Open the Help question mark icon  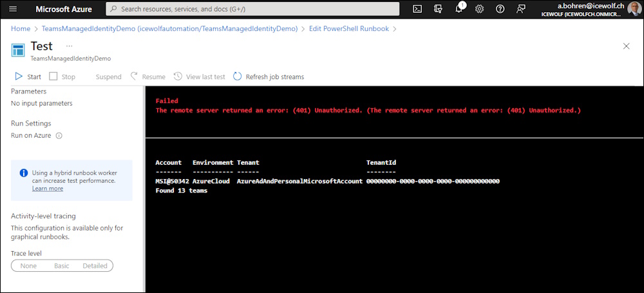(x=500, y=9)
